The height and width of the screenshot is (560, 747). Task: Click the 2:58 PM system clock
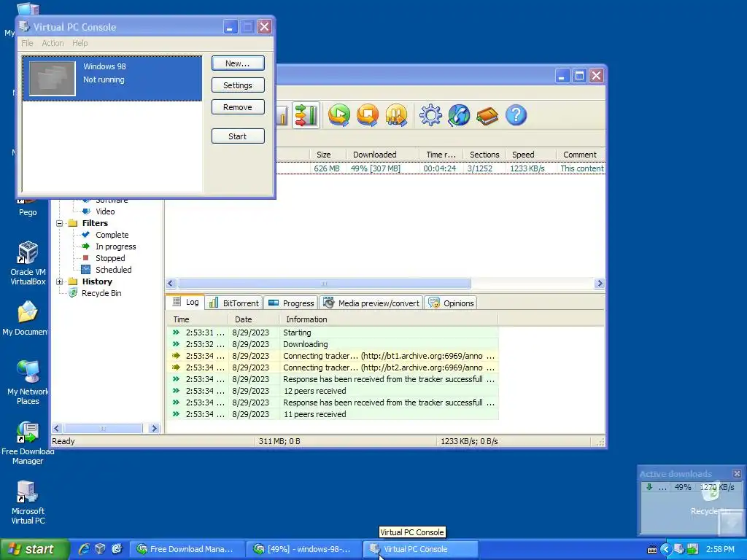click(720, 550)
